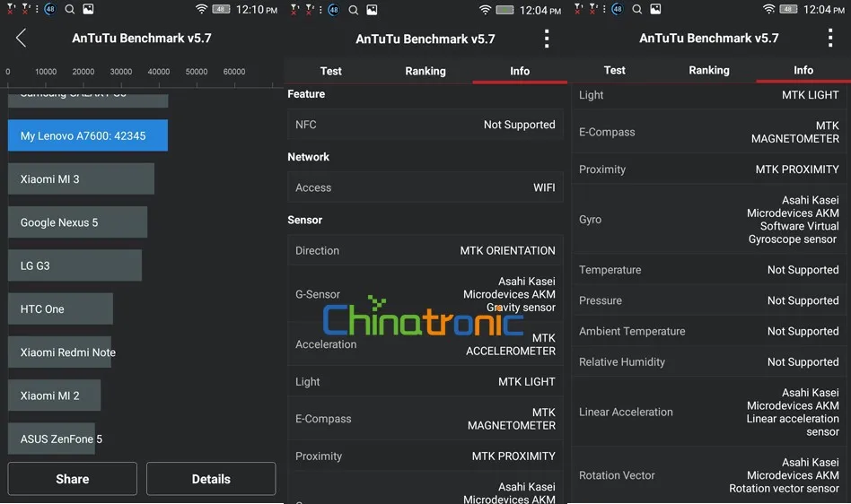
Task: Tap search icon in left screen status bar
Action: (69, 9)
